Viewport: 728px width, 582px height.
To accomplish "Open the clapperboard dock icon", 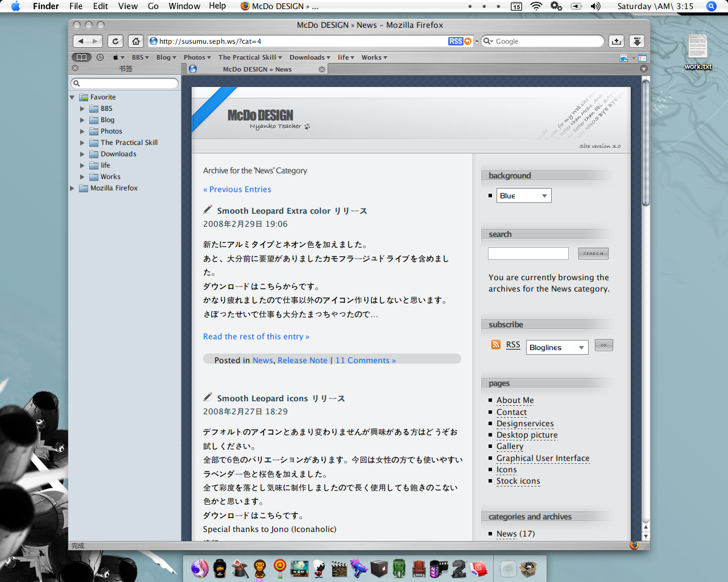I will click(x=340, y=568).
